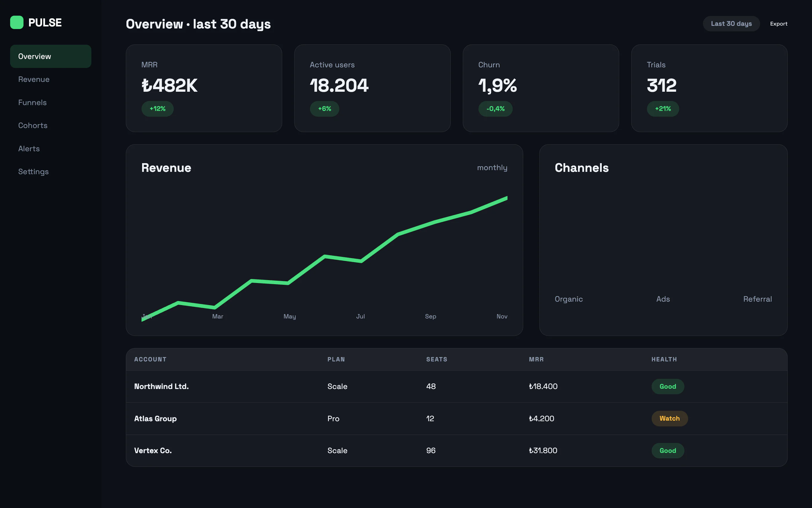Image resolution: width=812 pixels, height=508 pixels.
Task: Click the Organic channel label
Action: pos(568,299)
